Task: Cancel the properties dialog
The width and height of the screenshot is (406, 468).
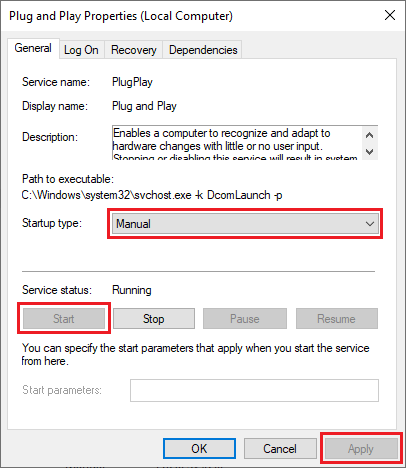Action: (x=280, y=449)
